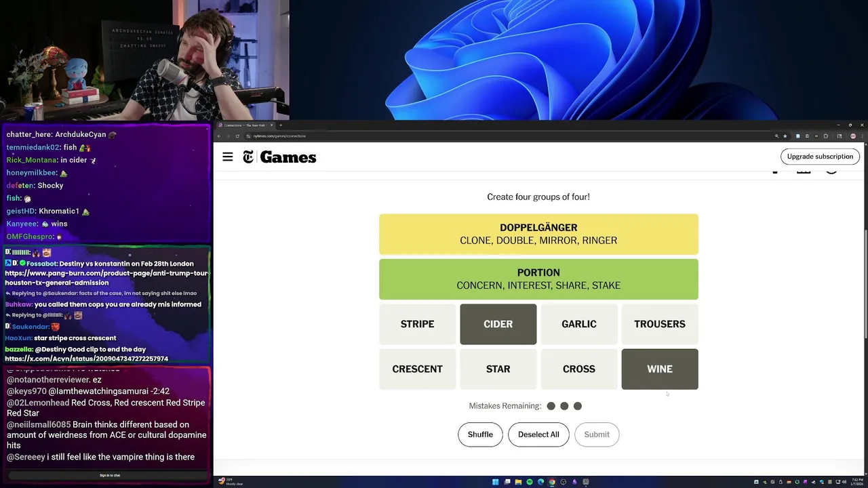Open the NYT Games hamburger menu
868x488 pixels.
pos(228,157)
